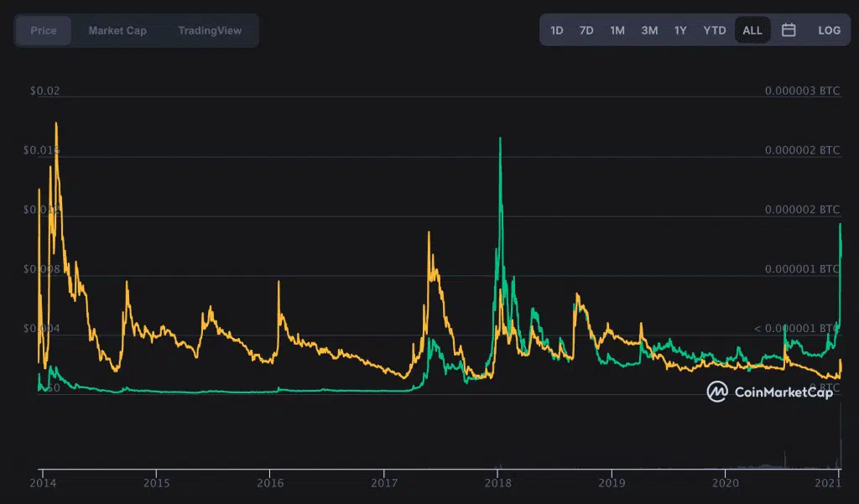Screen dimensions: 859x504
Task: Select the 3M time range
Action: pyautogui.click(x=649, y=30)
